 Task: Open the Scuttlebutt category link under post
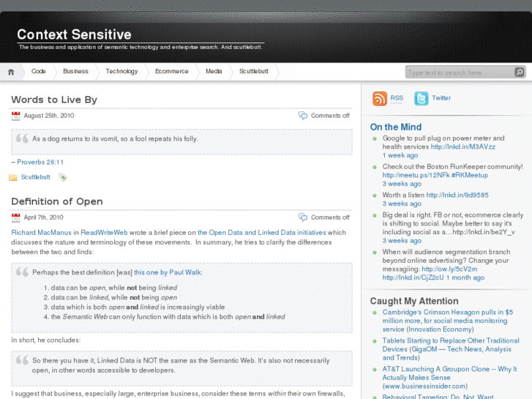click(x=35, y=177)
